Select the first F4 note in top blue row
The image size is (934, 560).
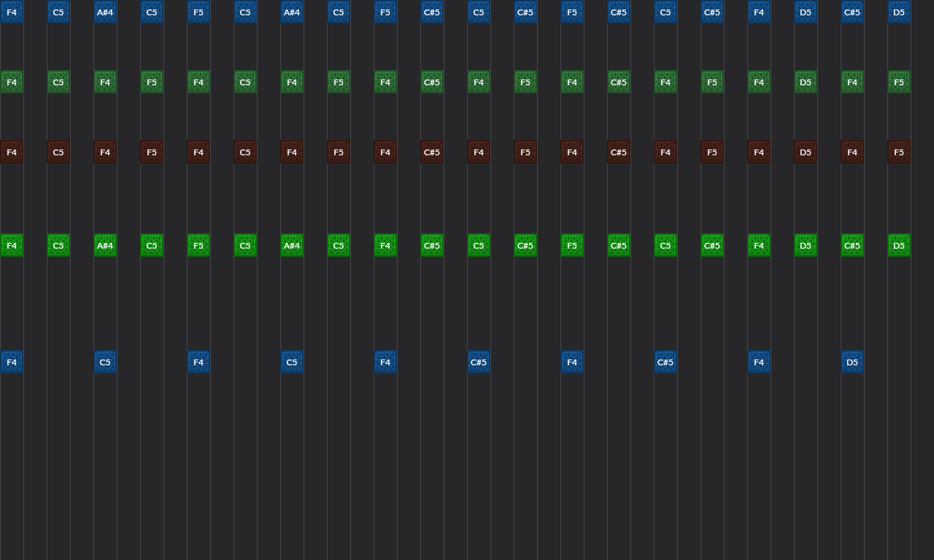click(12, 12)
